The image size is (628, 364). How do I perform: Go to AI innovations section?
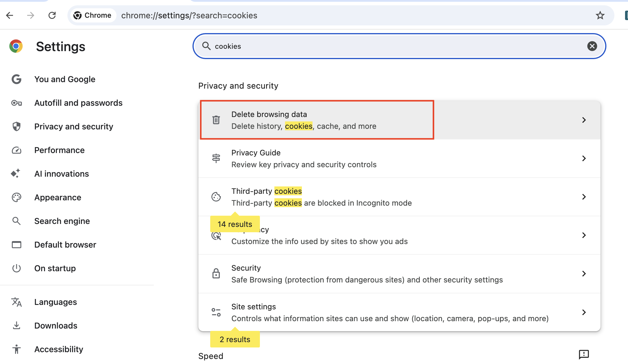(61, 174)
